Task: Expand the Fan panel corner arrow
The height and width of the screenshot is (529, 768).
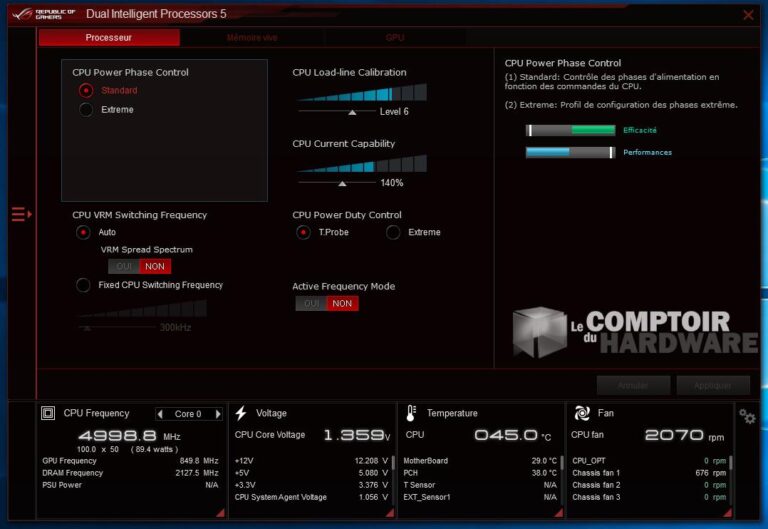Action: tap(728, 513)
